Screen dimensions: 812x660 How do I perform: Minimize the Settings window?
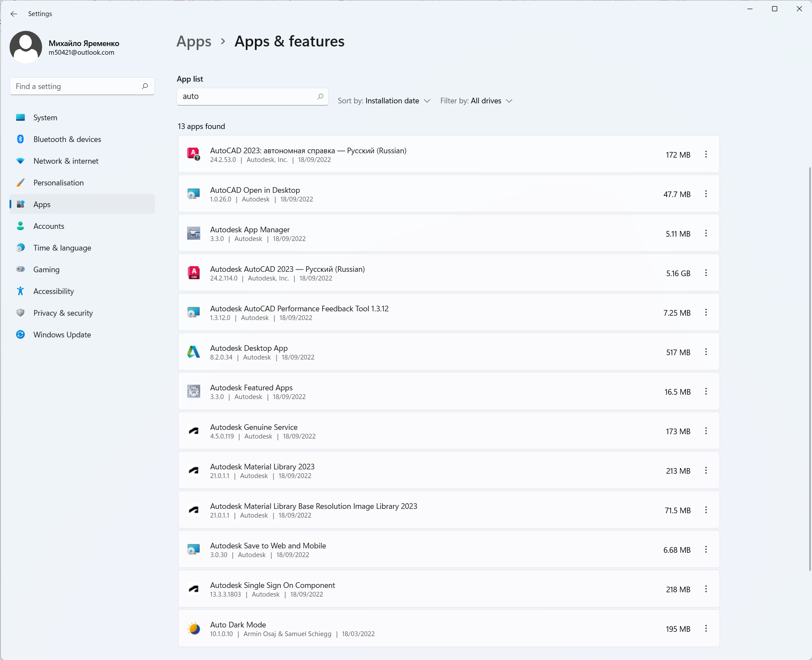pos(750,9)
